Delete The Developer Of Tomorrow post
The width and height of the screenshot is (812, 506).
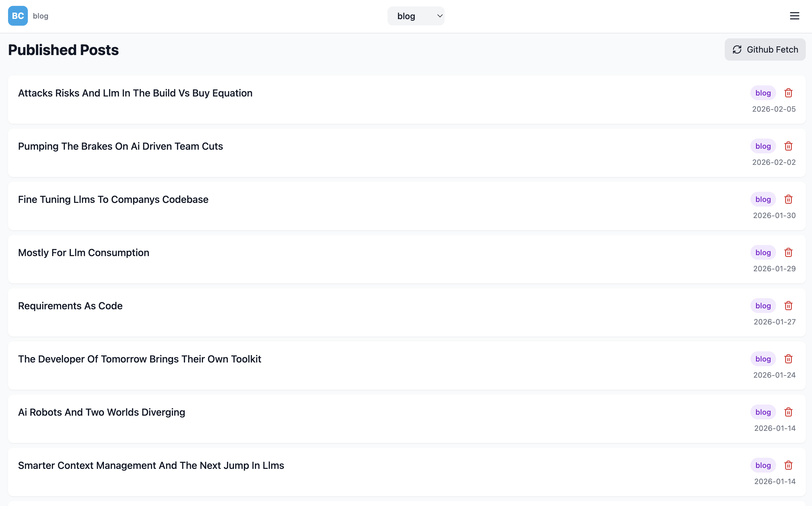coord(788,359)
